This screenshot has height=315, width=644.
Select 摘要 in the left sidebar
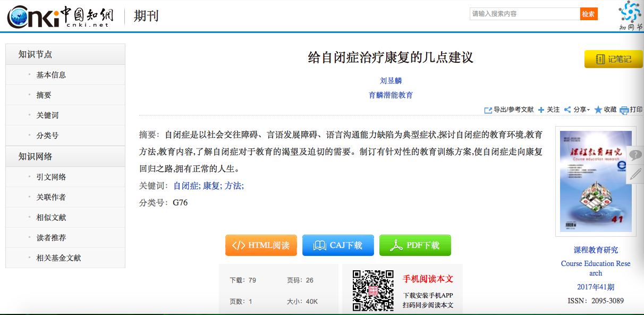tap(44, 95)
